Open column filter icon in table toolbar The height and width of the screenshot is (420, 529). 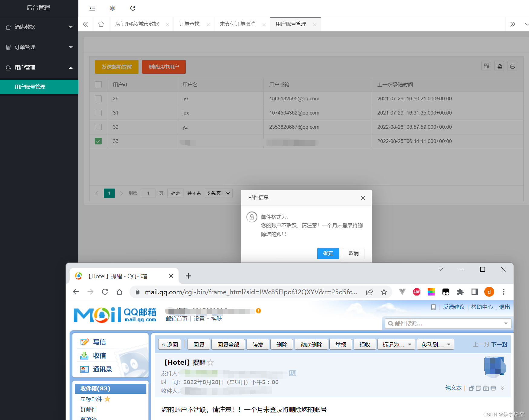486,66
